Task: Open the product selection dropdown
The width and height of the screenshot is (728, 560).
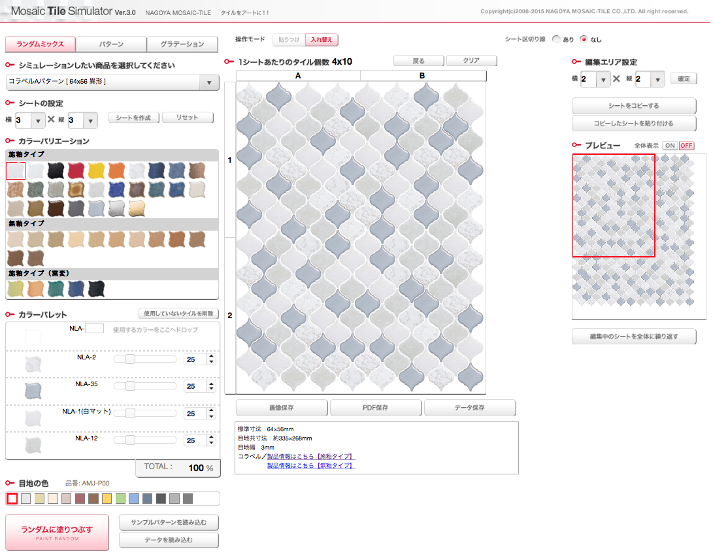Action: (208, 82)
